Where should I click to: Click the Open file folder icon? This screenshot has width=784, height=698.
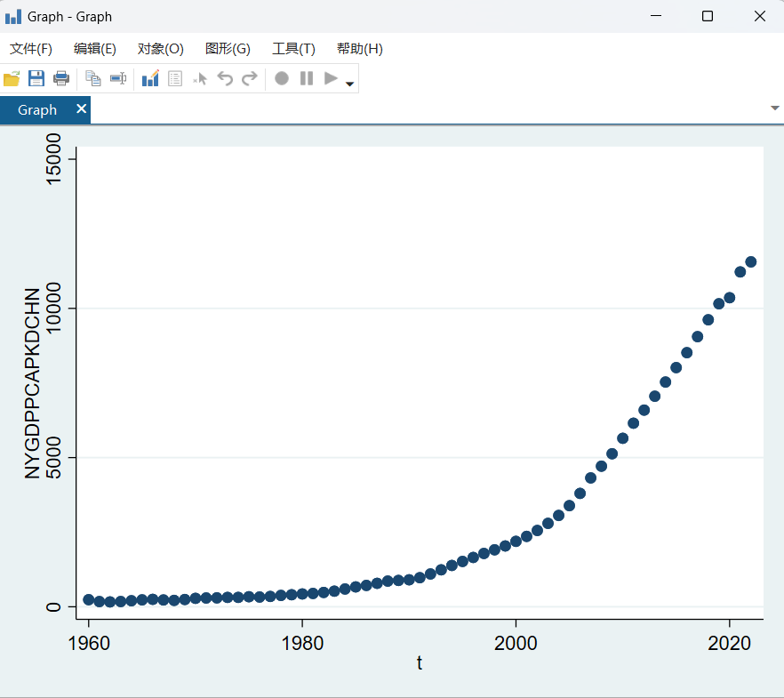click(x=12, y=78)
